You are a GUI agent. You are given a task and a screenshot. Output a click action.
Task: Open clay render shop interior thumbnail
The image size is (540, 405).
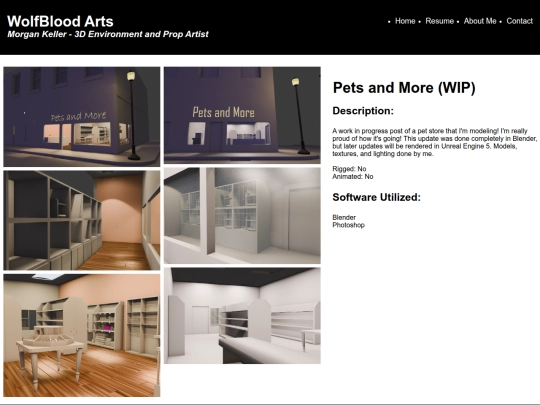[x=242, y=315]
